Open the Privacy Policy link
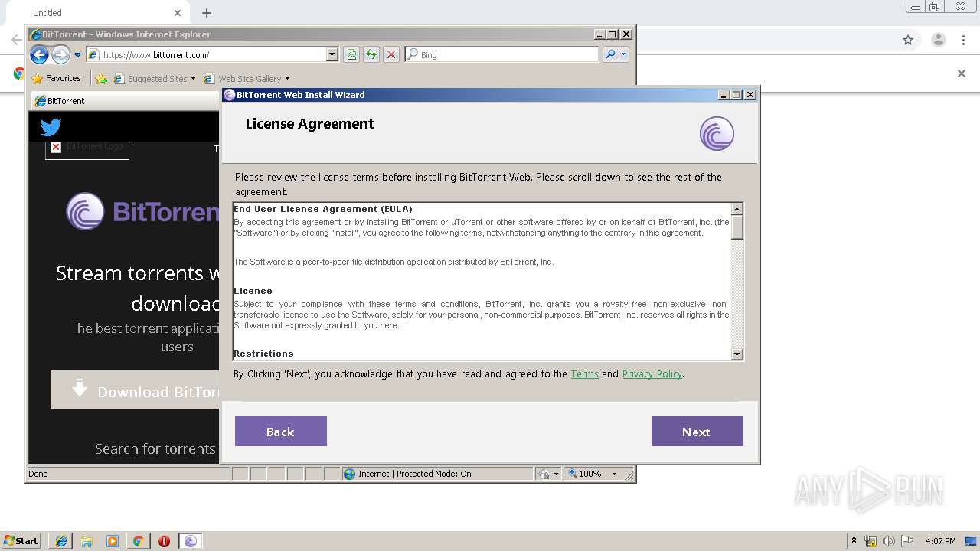 pos(652,374)
